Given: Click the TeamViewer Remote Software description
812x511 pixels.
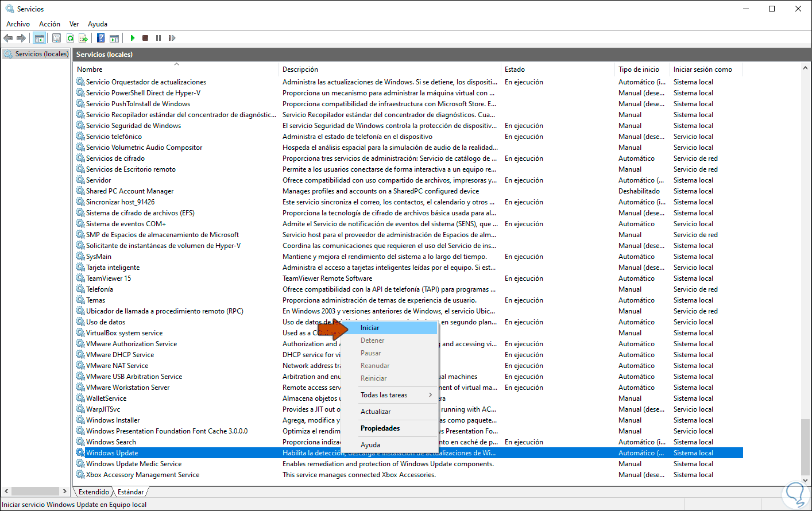Looking at the screenshot, I should tap(327, 278).
